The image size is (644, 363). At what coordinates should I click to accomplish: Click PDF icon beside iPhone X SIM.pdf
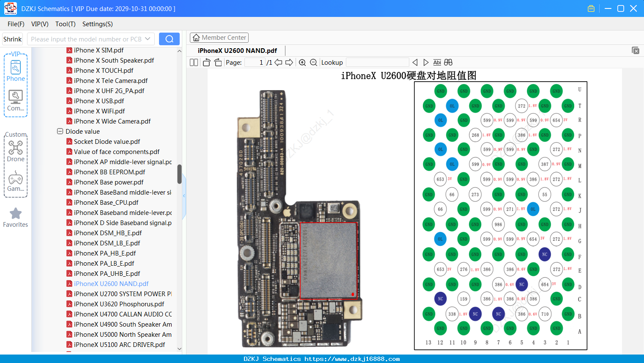69,50
